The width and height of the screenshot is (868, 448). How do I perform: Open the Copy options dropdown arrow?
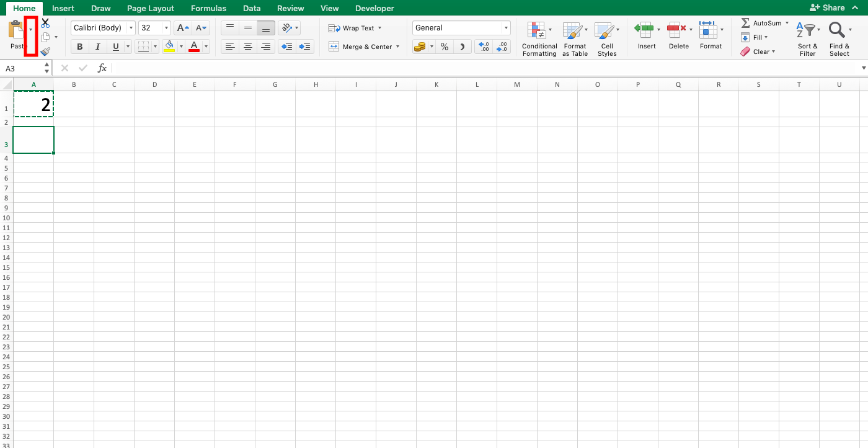pyautogui.click(x=56, y=37)
